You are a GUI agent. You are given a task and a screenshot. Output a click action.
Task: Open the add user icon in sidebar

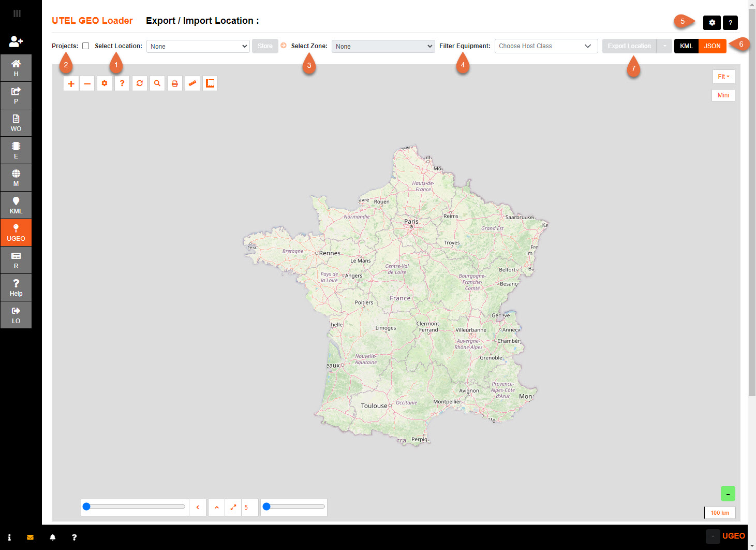[x=16, y=41]
